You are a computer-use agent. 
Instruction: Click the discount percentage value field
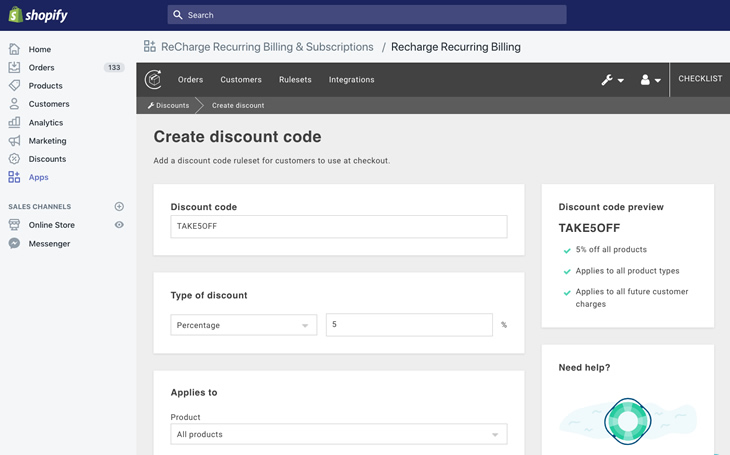pos(409,325)
